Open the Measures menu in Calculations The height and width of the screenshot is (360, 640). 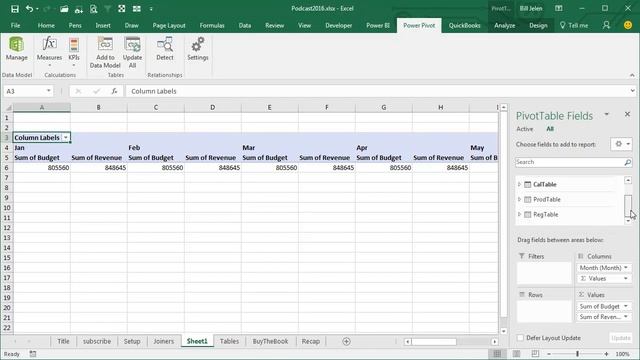point(49,51)
